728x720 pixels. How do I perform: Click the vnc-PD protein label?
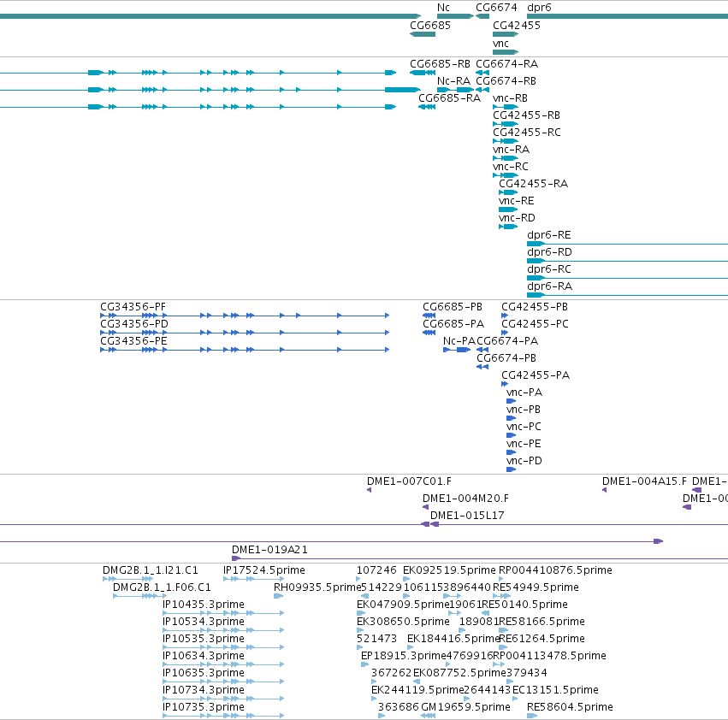pos(524,461)
